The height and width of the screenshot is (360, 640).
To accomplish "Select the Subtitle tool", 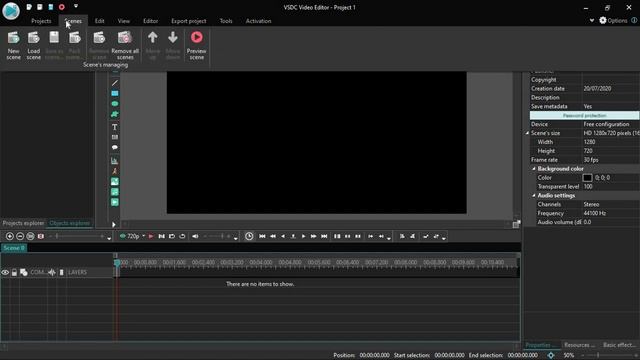I will point(115,138).
